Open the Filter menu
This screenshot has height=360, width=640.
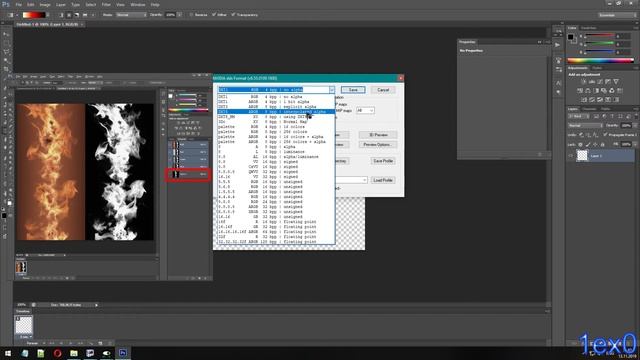pos(106,4)
